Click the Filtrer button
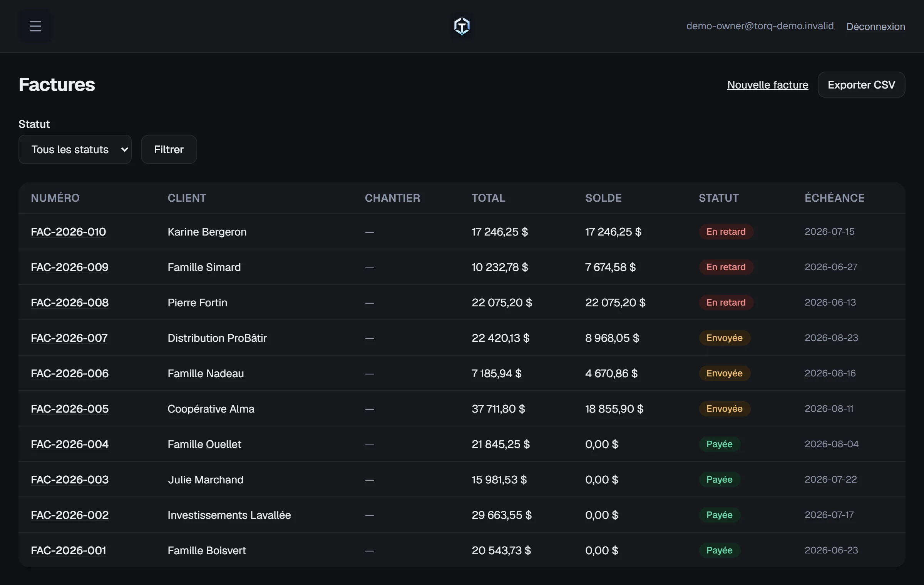The image size is (924, 585). [x=169, y=149]
